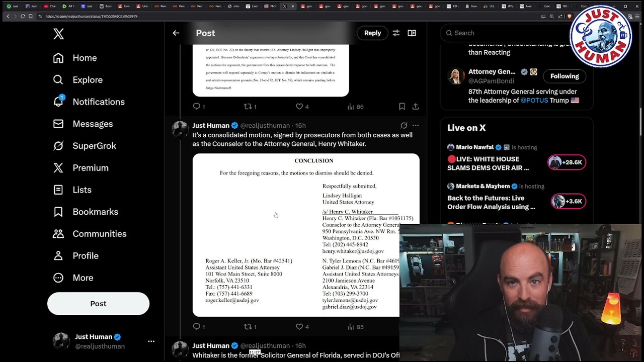Image resolution: width=644 pixels, height=362 pixels.
Task: Toggle Following for Attorney General Pam Bondi
Action: [565, 76]
